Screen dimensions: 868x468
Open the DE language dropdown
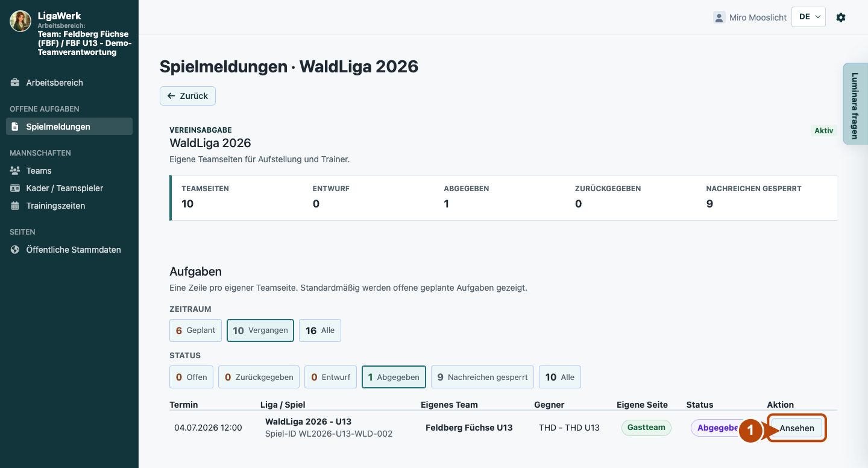point(808,17)
